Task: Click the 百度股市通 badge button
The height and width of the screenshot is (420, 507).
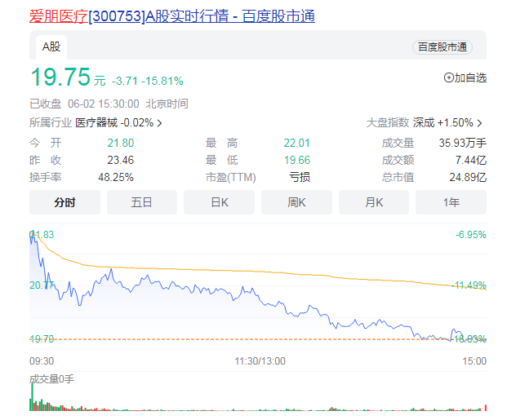Action: pyautogui.click(x=443, y=47)
